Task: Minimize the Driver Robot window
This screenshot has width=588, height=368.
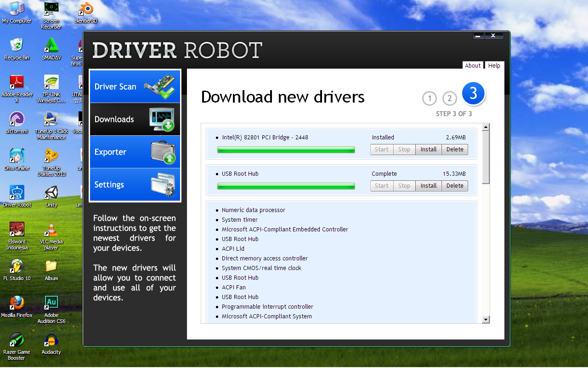Action: tap(478, 35)
